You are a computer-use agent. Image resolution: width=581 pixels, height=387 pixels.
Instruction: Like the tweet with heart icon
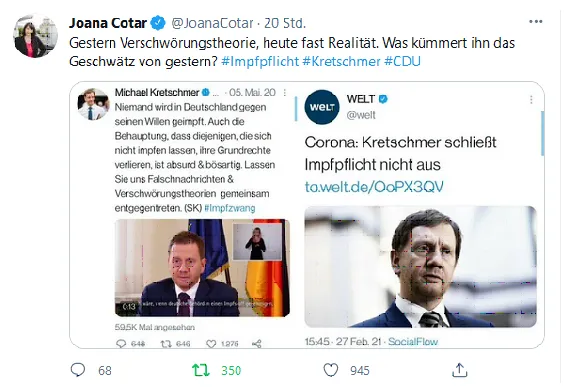pyautogui.click(x=331, y=370)
